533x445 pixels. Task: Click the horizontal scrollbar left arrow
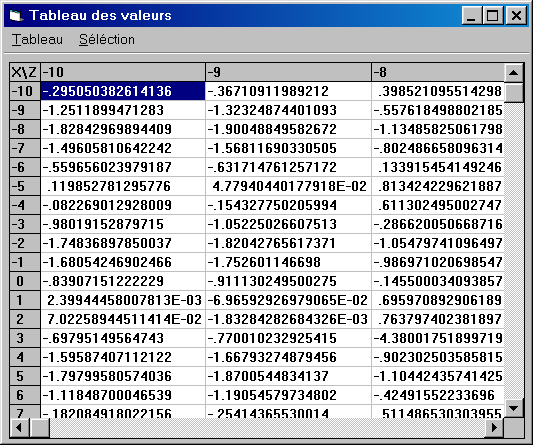coord(19,427)
